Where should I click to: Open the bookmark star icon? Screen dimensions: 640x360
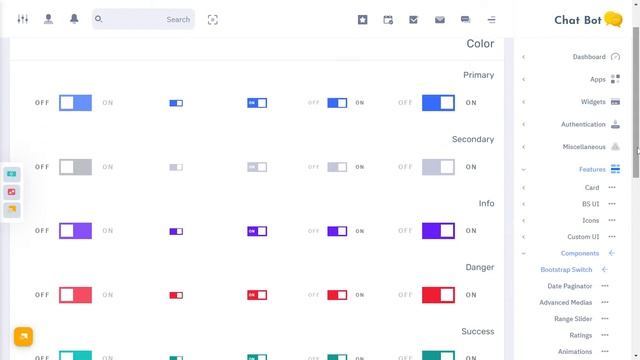coord(362,20)
